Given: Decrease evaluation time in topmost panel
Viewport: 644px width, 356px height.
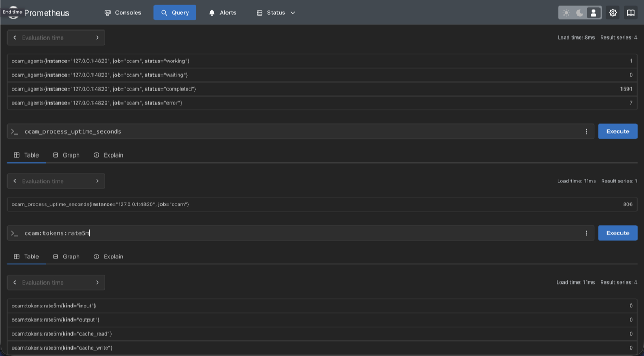Looking at the screenshot, I should tap(14, 38).
